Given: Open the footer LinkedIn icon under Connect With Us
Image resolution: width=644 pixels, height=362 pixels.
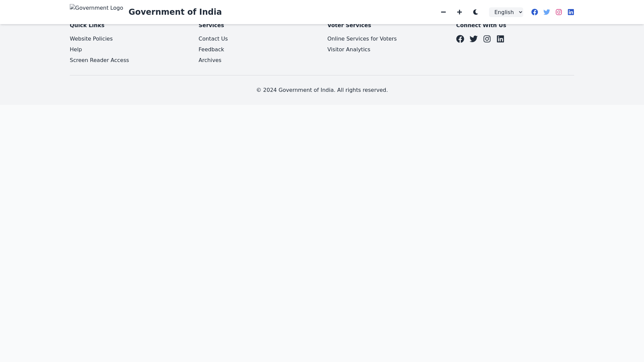Looking at the screenshot, I should [x=500, y=39].
